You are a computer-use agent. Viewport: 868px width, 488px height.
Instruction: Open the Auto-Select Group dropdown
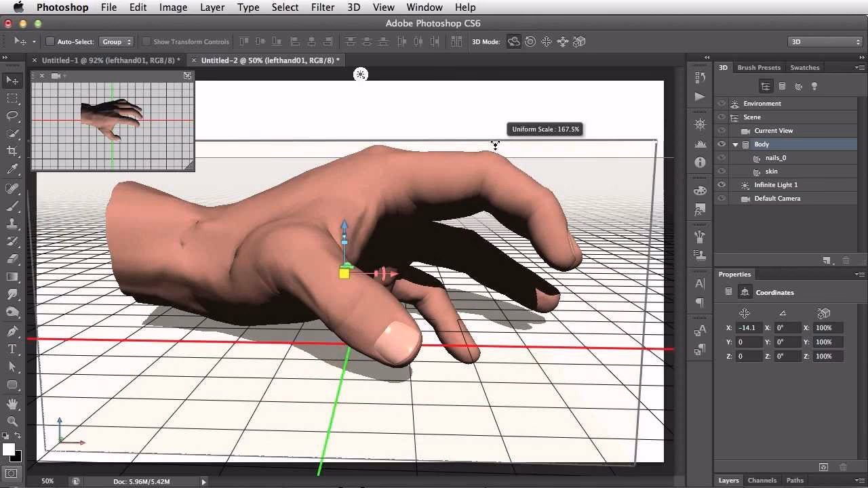coord(117,41)
